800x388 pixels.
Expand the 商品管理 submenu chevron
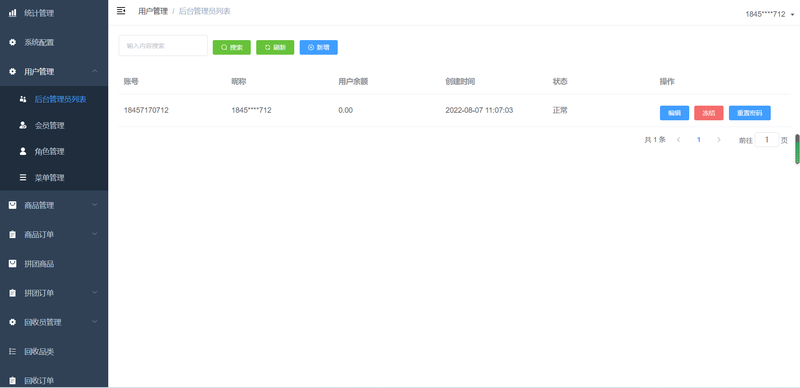pyautogui.click(x=95, y=205)
